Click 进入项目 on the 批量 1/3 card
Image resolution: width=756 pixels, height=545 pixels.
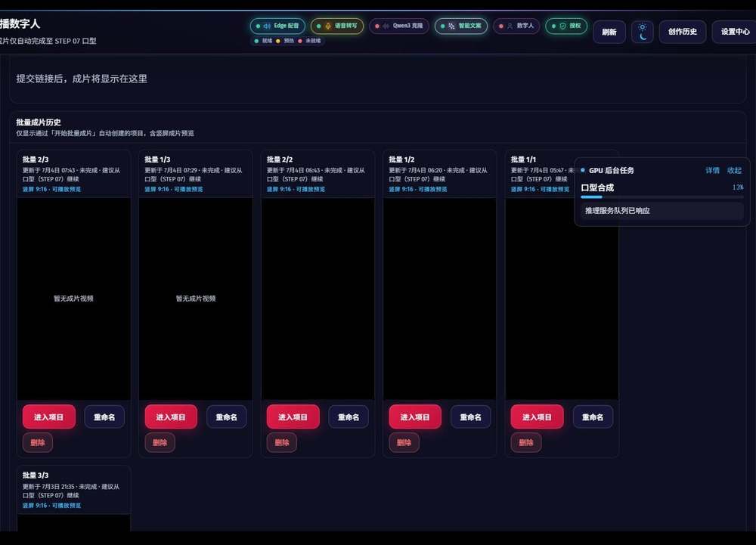(171, 416)
